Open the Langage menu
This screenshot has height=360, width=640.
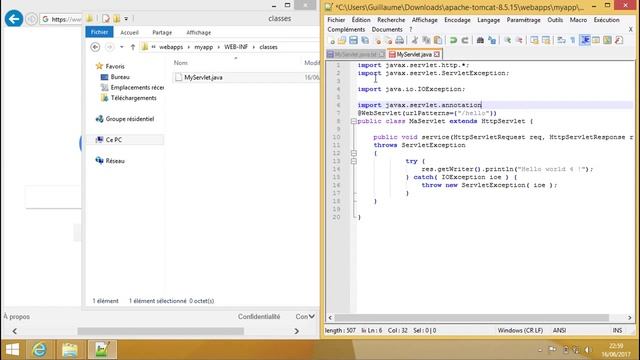click(x=489, y=20)
